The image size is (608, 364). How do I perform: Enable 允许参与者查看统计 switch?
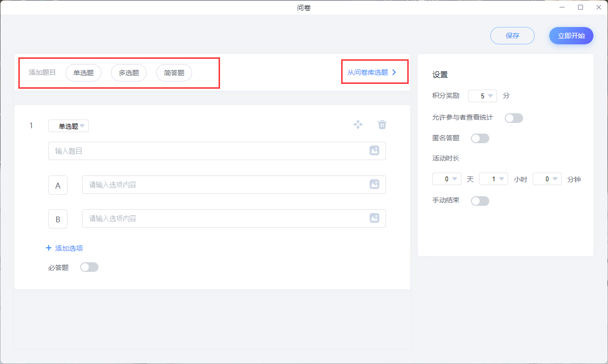point(514,118)
